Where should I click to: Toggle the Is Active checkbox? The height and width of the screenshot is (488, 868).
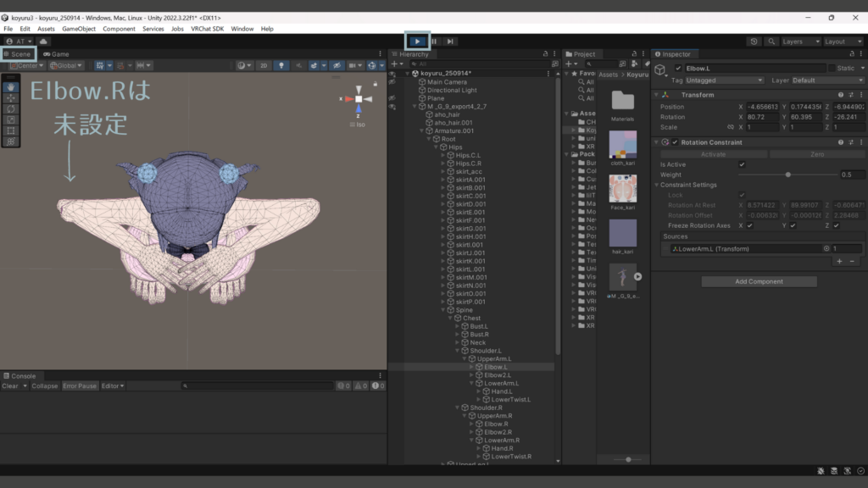742,164
